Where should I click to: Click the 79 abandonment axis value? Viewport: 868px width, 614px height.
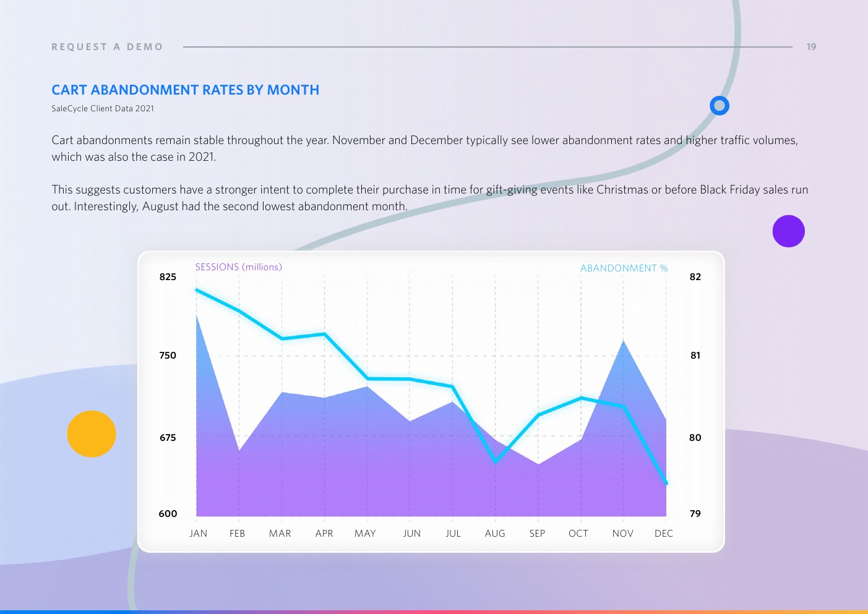coord(695,514)
